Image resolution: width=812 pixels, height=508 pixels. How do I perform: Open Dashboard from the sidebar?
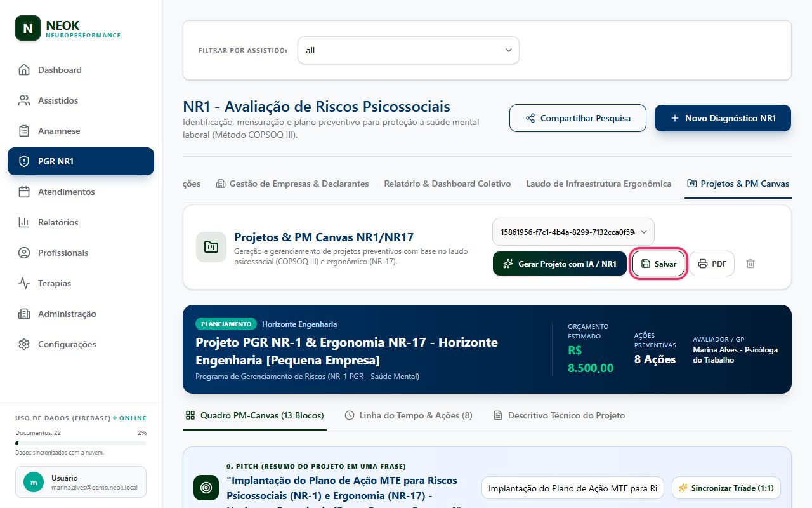coord(81,70)
